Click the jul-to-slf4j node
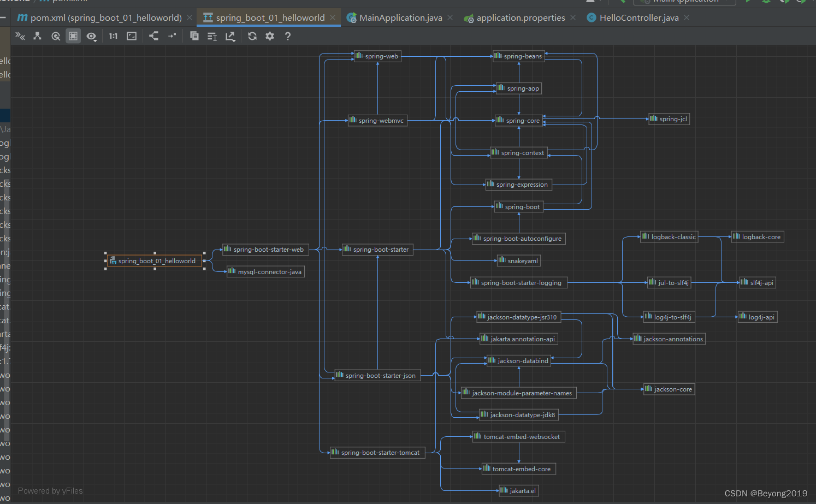Viewport: 816px width, 504px height. (x=669, y=283)
